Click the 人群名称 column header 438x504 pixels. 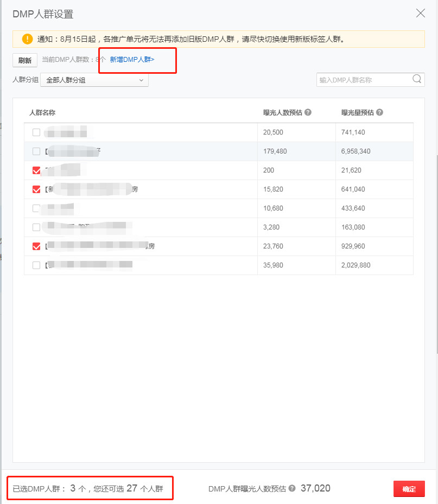42,113
